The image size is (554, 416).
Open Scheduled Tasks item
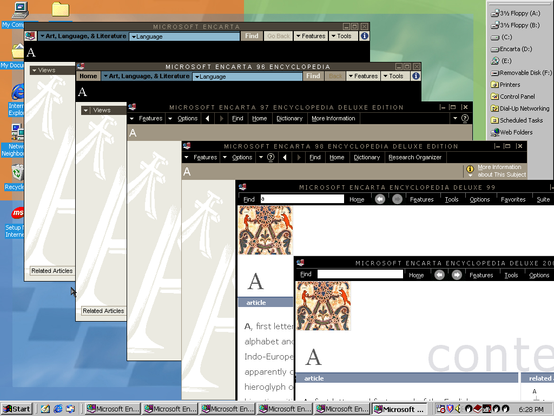517,121
